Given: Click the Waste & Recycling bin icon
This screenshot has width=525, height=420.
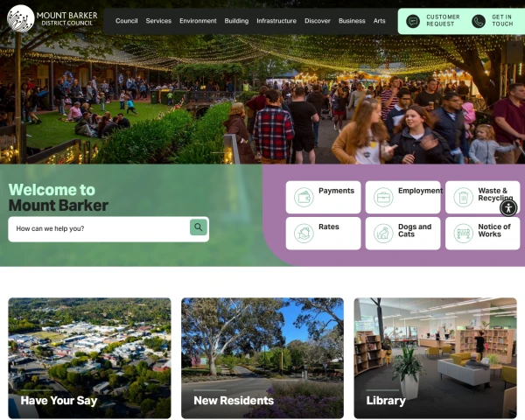Looking at the screenshot, I should click(x=464, y=197).
